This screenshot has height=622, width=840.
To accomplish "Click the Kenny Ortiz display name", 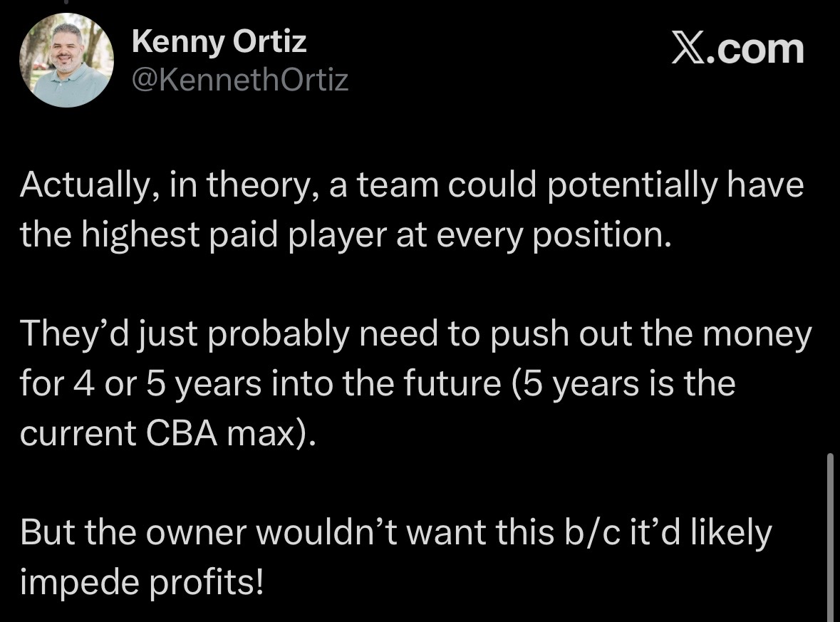I will 219,43.
